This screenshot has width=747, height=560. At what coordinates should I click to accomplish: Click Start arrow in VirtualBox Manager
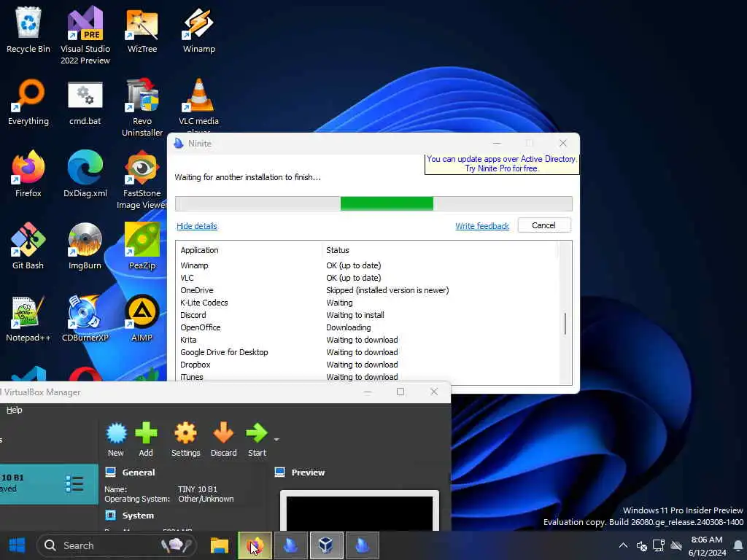pyautogui.click(x=257, y=440)
